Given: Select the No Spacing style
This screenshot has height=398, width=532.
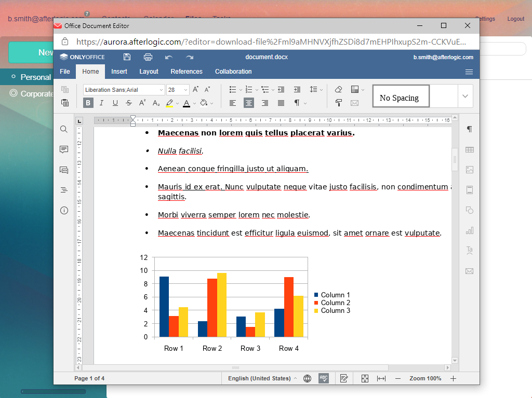Looking at the screenshot, I should [401, 97].
